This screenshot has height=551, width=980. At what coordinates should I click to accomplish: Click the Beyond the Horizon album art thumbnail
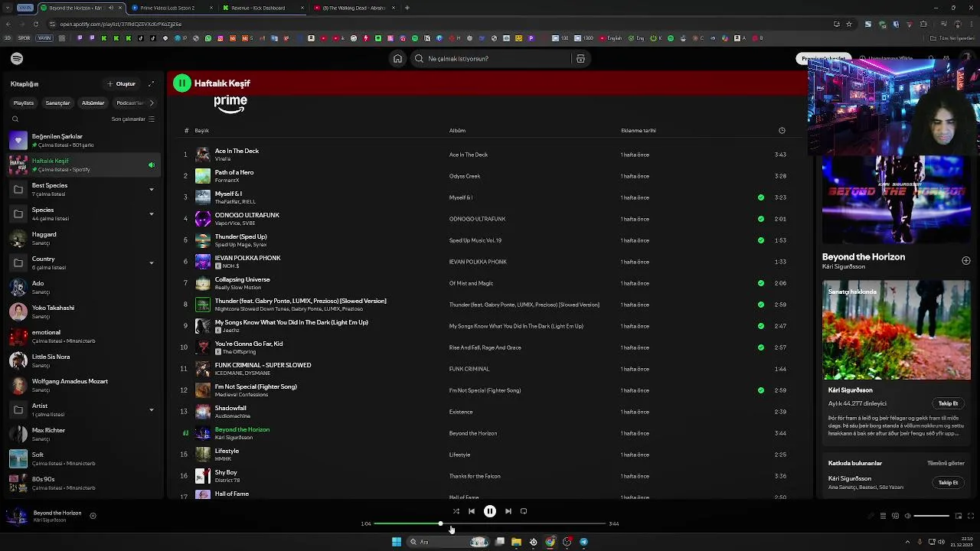pyautogui.click(x=203, y=433)
